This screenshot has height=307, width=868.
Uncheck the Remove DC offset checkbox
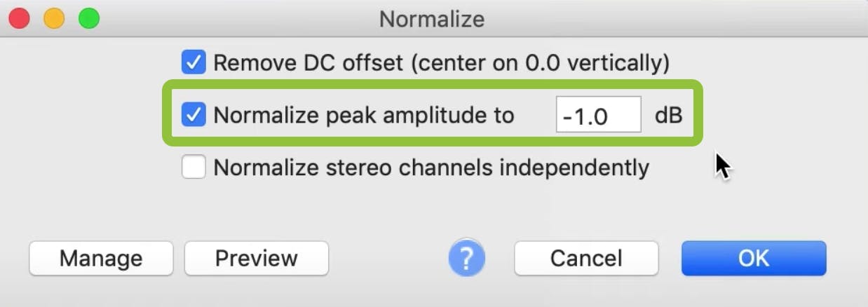coord(194,63)
